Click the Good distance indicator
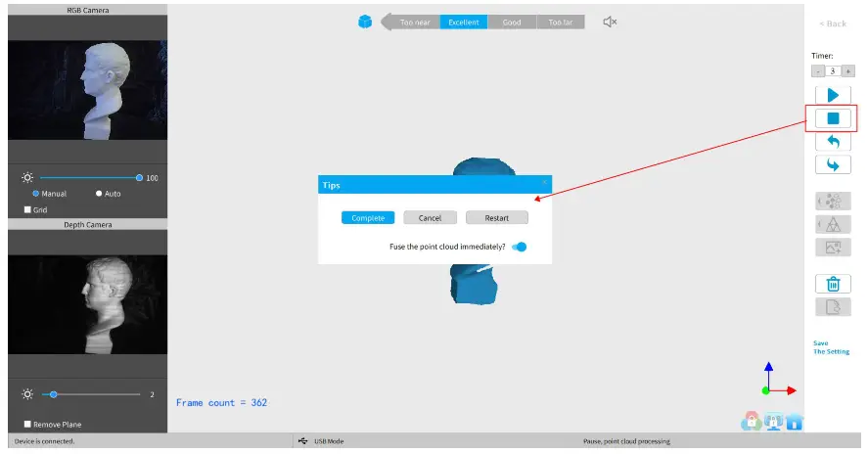This screenshot has width=868, height=454. point(512,23)
